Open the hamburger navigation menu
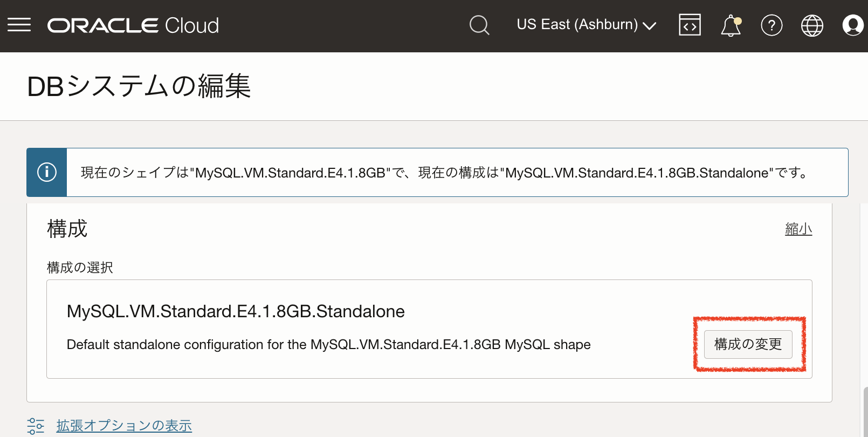The height and width of the screenshot is (437, 868). pyautogui.click(x=19, y=25)
